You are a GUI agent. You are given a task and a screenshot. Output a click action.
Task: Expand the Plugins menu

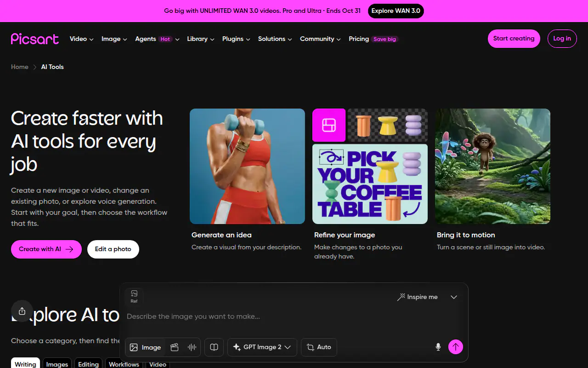(236, 39)
